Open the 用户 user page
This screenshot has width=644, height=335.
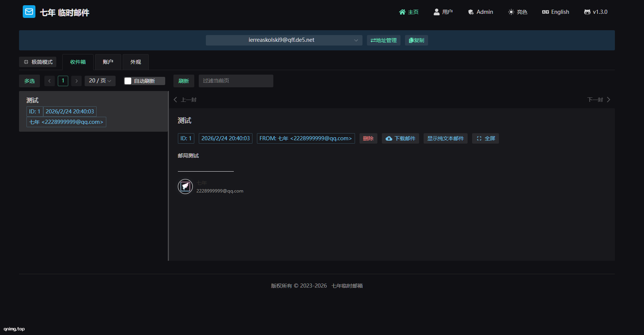click(x=443, y=12)
